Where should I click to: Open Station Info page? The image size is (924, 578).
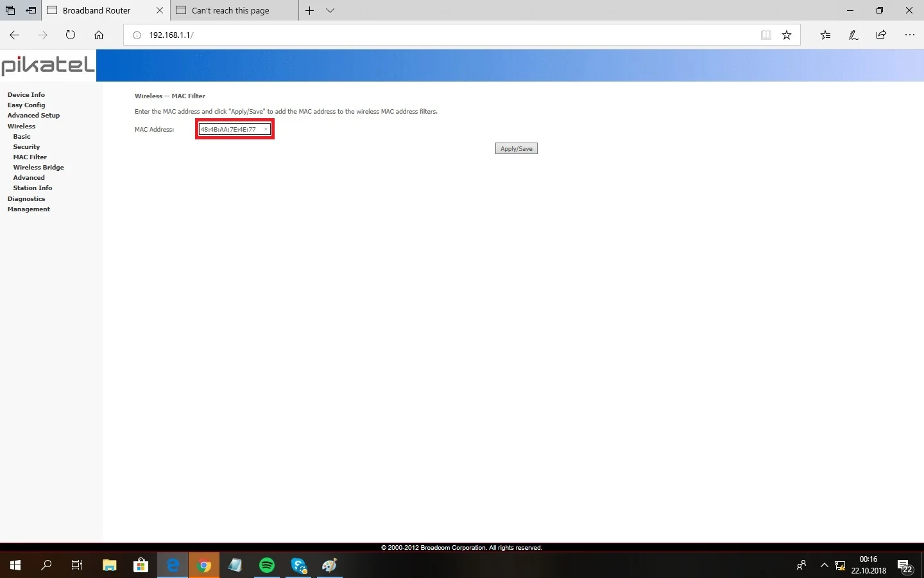(33, 188)
